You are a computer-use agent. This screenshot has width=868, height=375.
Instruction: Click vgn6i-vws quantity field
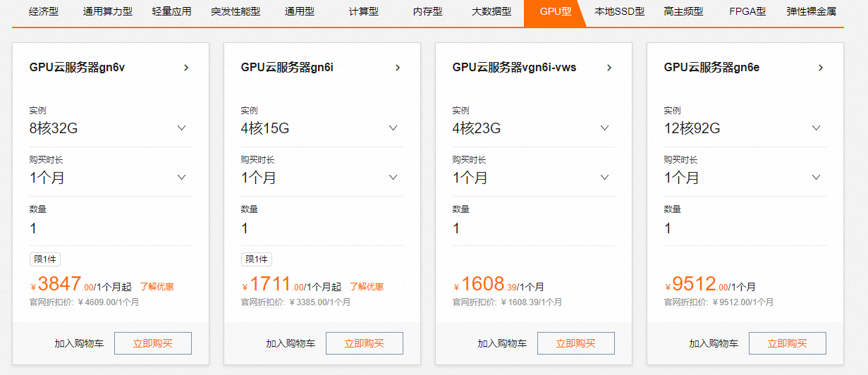[534, 228]
